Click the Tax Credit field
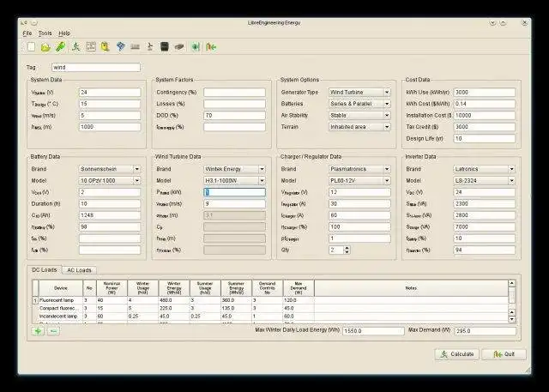Image resolution: width=549 pixels, height=392 pixels. [484, 127]
